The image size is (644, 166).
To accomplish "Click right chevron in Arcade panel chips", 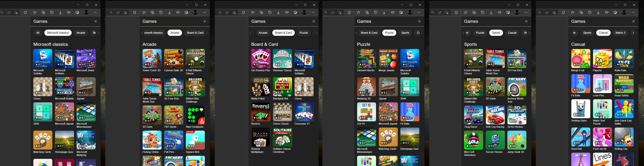I will pyautogui.click(x=207, y=33).
